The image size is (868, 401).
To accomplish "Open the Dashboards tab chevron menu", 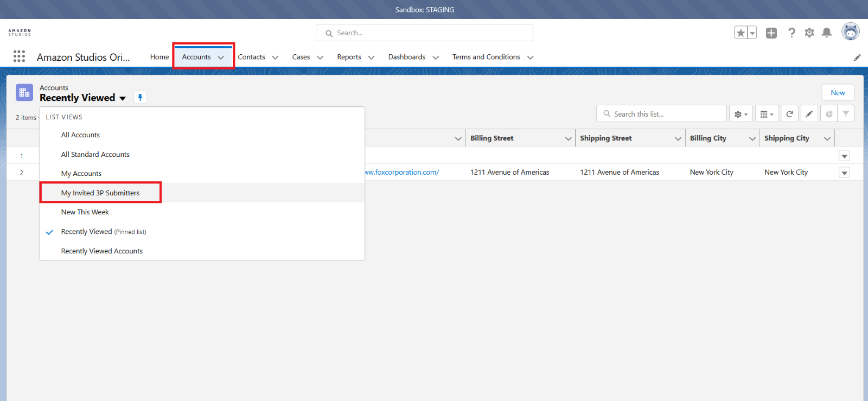I will tap(436, 58).
